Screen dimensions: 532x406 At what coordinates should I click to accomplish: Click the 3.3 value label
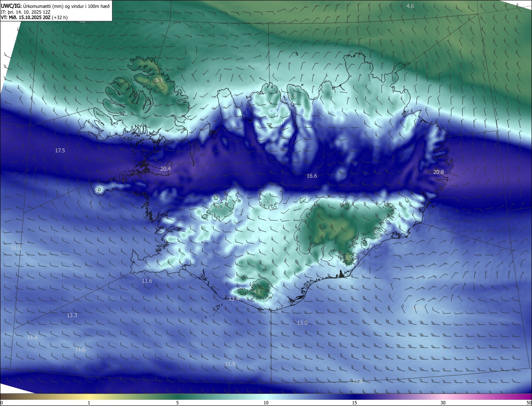coord(158,80)
